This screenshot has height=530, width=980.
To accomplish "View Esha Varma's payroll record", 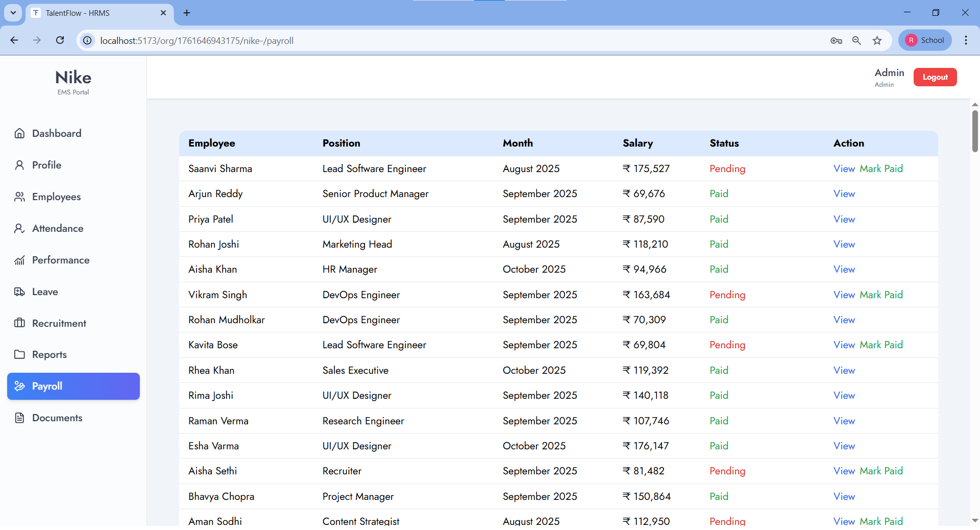I will point(844,446).
